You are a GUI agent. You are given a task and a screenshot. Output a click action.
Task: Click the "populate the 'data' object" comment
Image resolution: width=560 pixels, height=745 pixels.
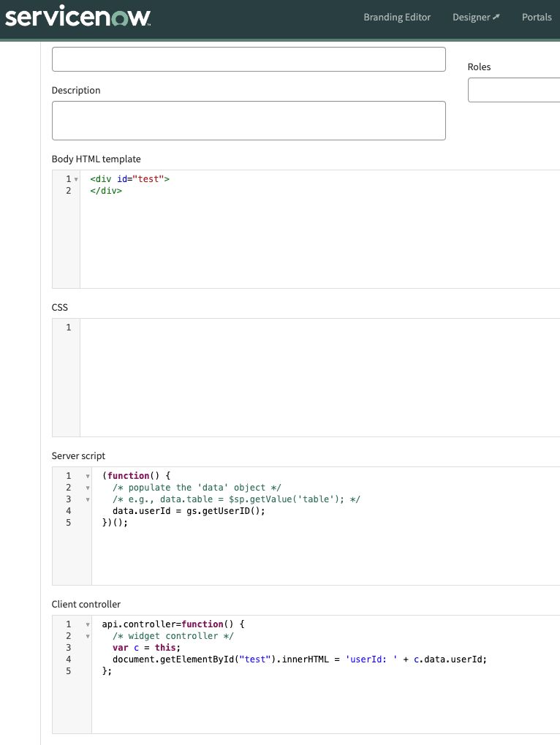pyautogui.click(x=197, y=488)
